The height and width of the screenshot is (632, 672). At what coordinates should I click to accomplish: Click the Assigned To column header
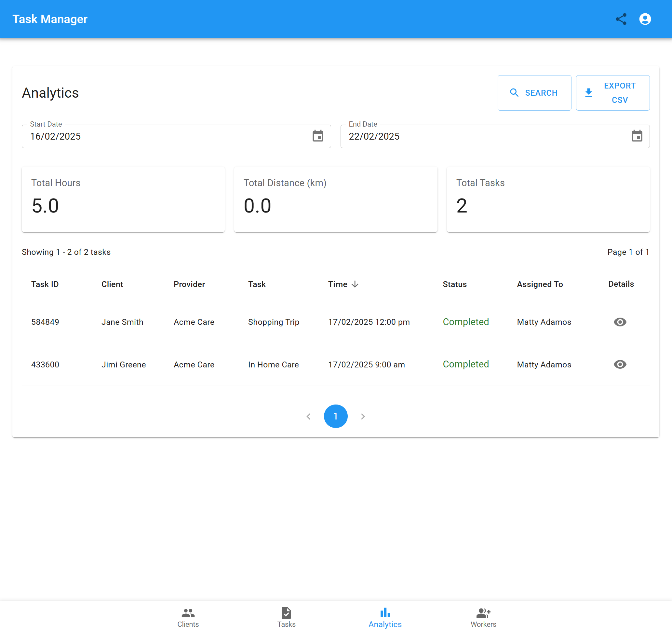tap(540, 284)
